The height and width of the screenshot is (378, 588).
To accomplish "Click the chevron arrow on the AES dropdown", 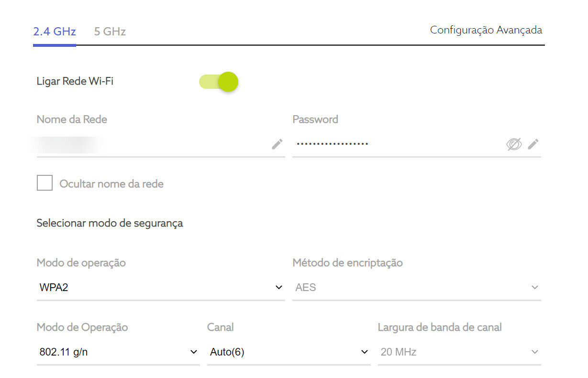I will pos(534,287).
